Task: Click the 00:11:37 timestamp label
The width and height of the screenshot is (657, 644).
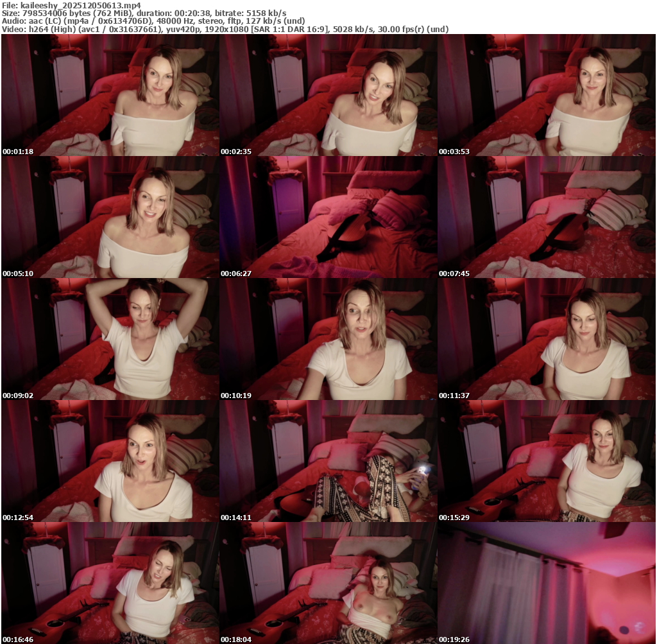Action: click(x=454, y=396)
